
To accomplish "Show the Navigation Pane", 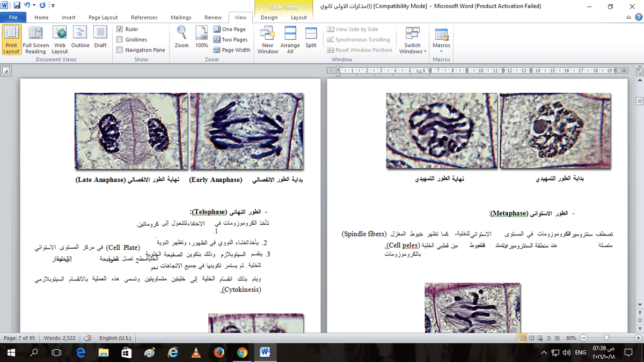I will click(x=119, y=49).
